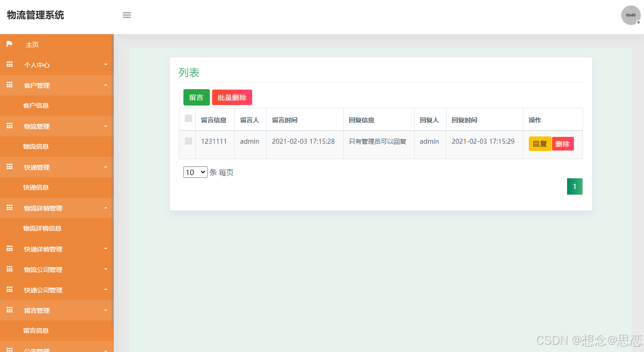
Task: Expand the 物流公司管理 arrow
Action: (106, 269)
